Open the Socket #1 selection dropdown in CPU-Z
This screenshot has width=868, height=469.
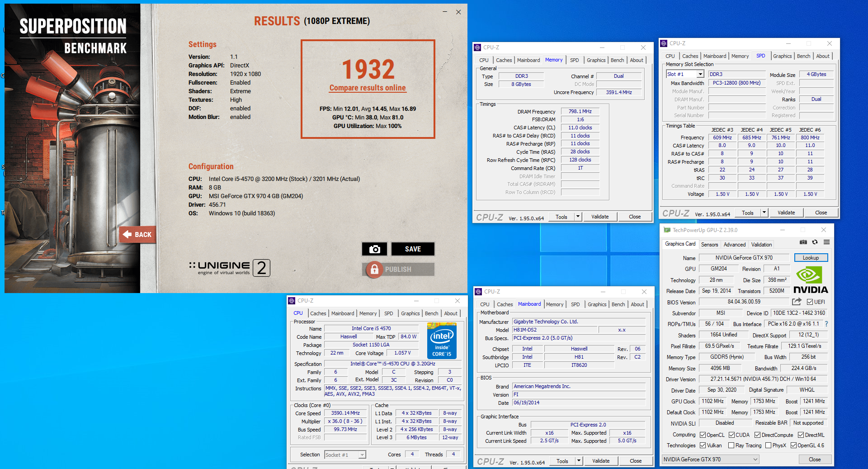(345, 455)
